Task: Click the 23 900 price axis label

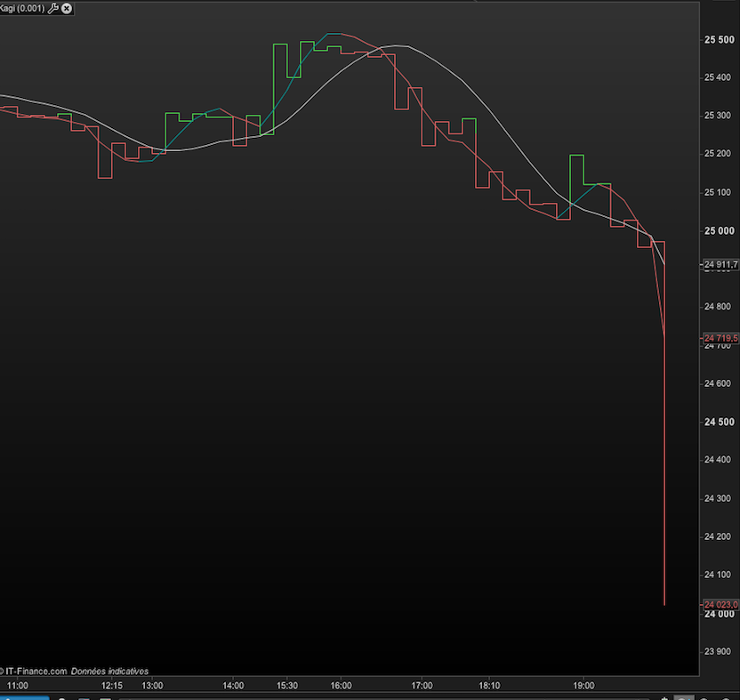Action: (718, 651)
